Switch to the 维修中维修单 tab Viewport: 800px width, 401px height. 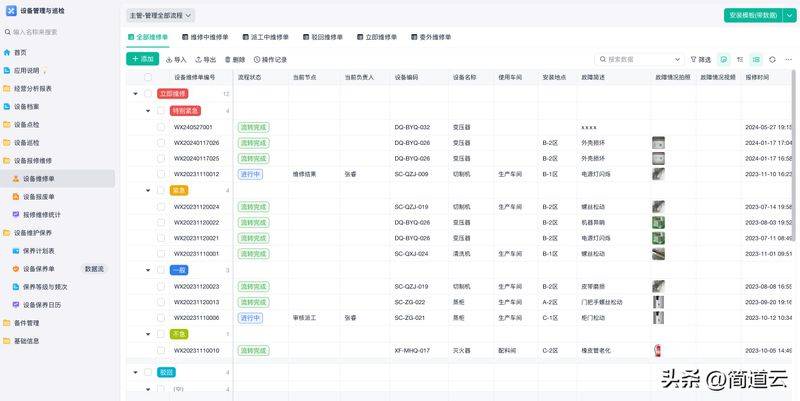(206, 37)
